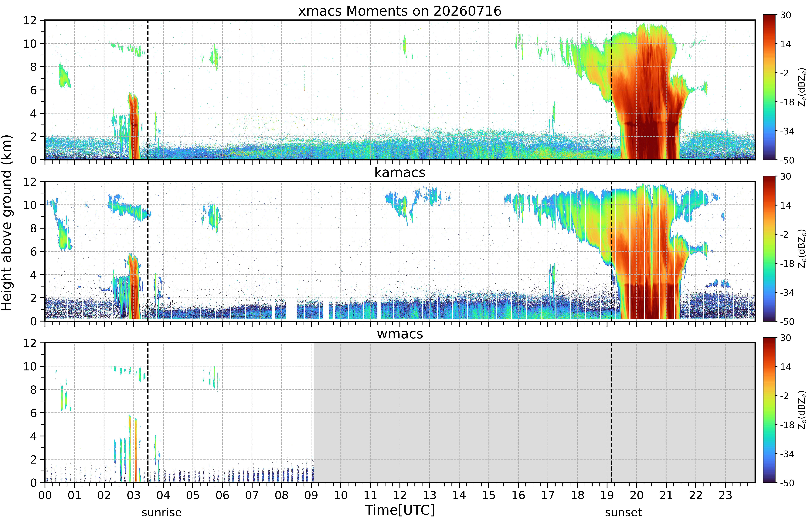Screen dimensions: 812x524
Task: Select the "kamacs" panel title
Action: click(x=400, y=172)
